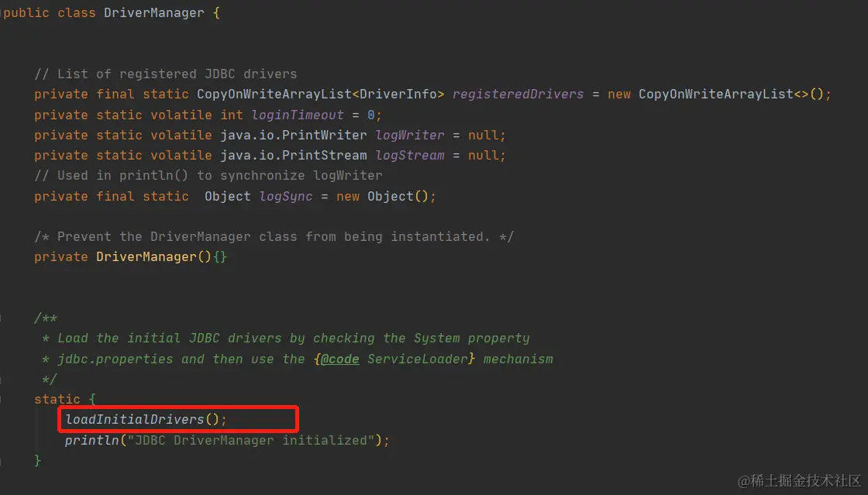The image size is (868, 495).
Task: Select comment 'Used in println() to synchronize logWriter'
Action: click(208, 176)
